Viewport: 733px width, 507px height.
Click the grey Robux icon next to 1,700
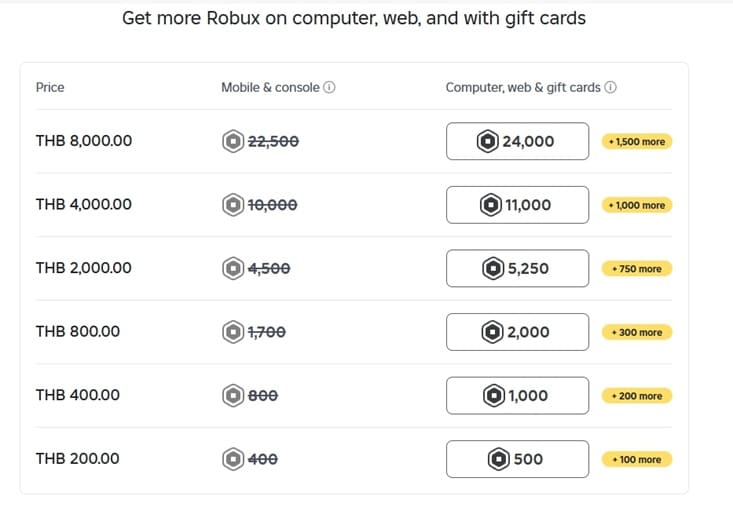pyautogui.click(x=233, y=332)
